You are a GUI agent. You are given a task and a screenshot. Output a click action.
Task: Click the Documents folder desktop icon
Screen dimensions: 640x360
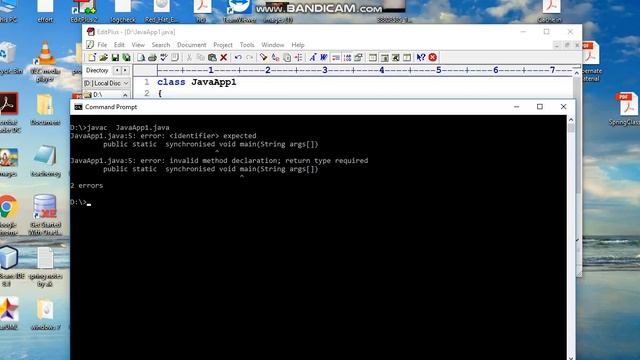(x=45, y=109)
